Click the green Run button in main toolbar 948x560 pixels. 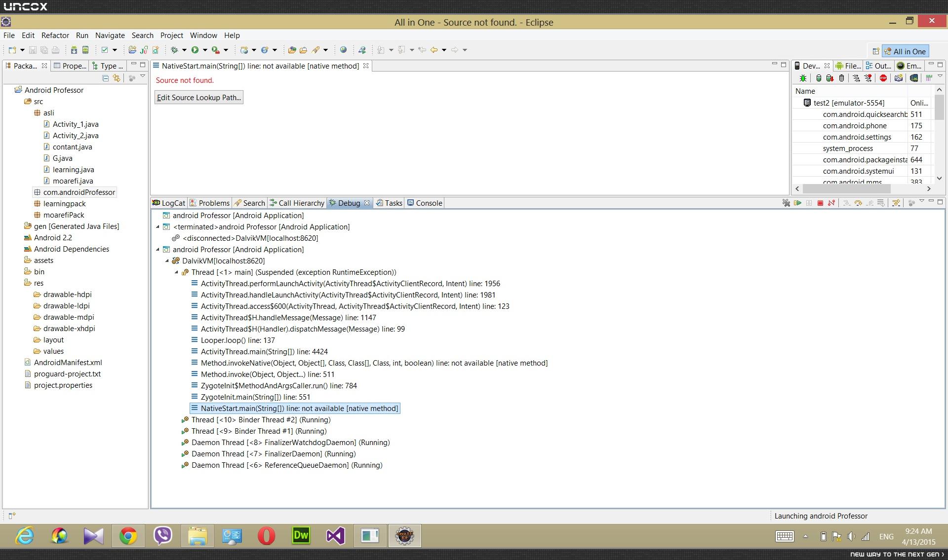pyautogui.click(x=195, y=50)
